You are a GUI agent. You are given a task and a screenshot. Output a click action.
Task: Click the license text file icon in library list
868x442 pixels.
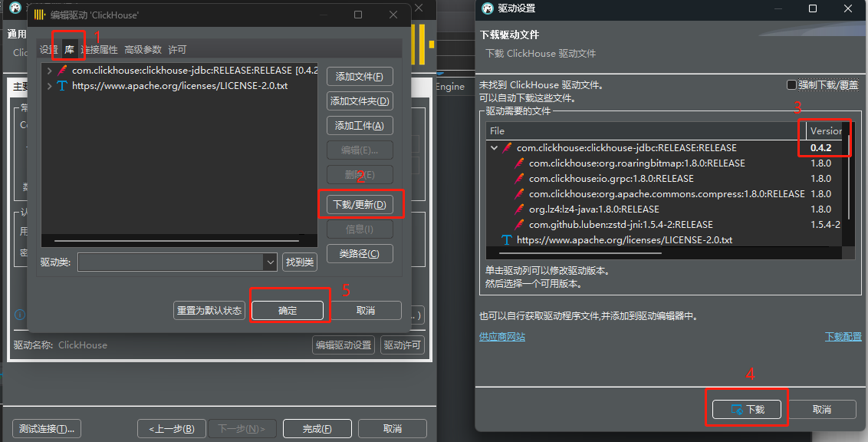(x=62, y=86)
